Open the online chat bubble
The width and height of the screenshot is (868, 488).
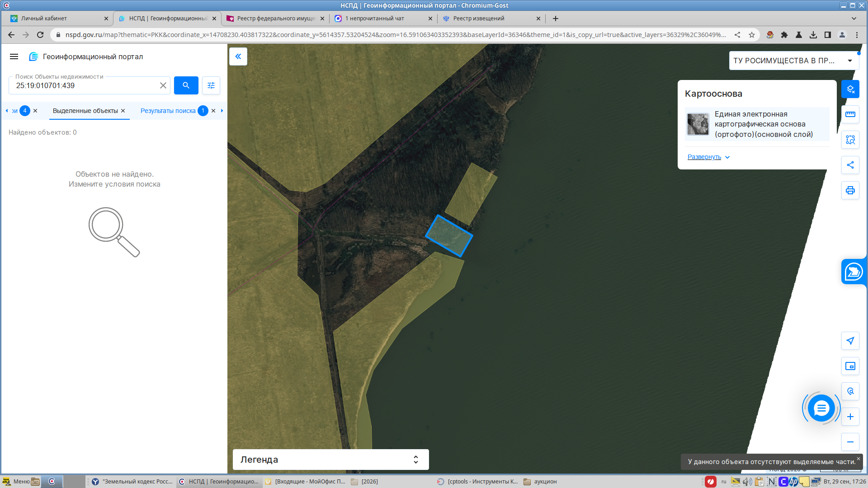(821, 408)
